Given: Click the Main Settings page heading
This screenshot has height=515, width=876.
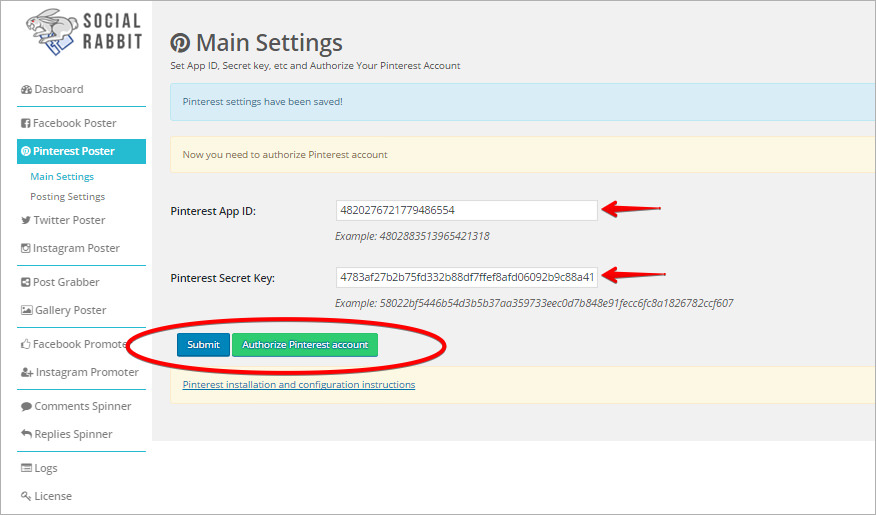Looking at the screenshot, I should [x=269, y=43].
